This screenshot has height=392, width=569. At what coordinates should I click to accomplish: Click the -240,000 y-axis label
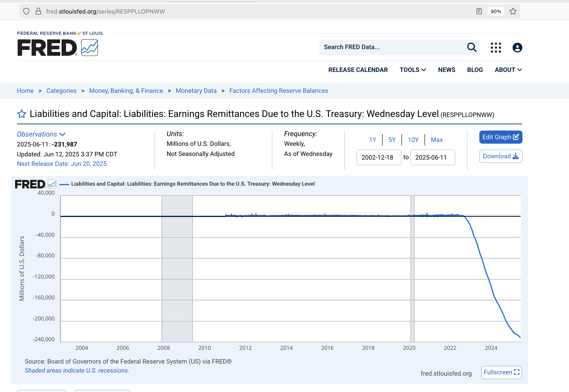click(44, 339)
